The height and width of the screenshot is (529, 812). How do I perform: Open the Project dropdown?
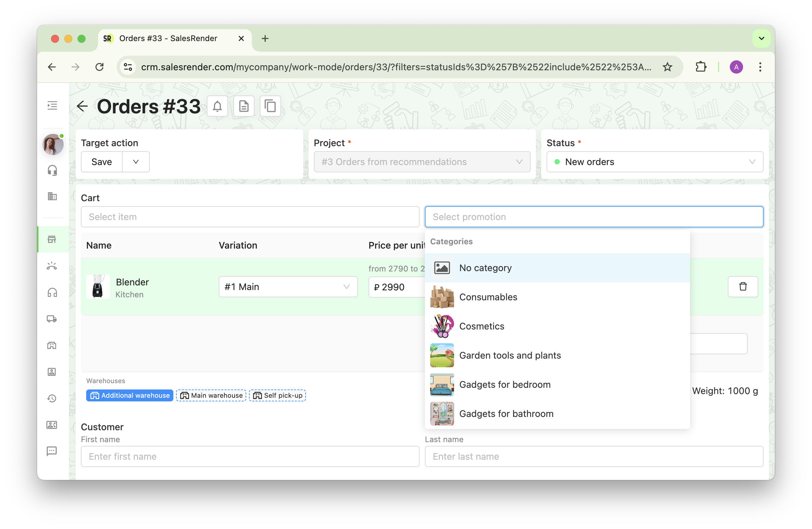tap(422, 162)
